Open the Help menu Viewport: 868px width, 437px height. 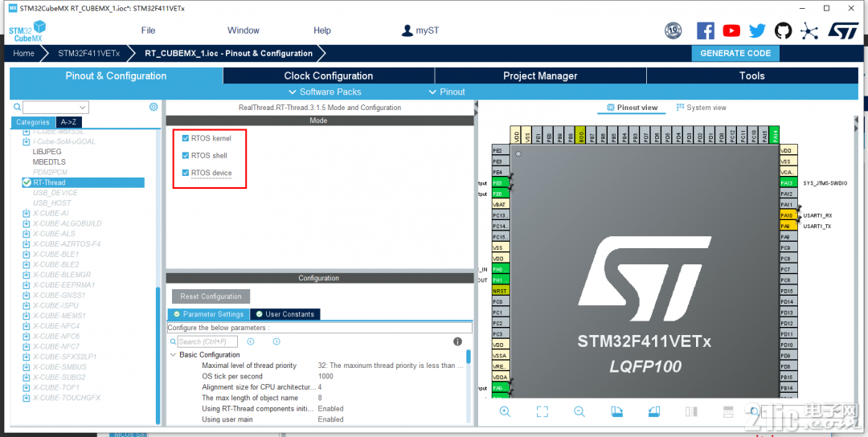click(x=322, y=31)
